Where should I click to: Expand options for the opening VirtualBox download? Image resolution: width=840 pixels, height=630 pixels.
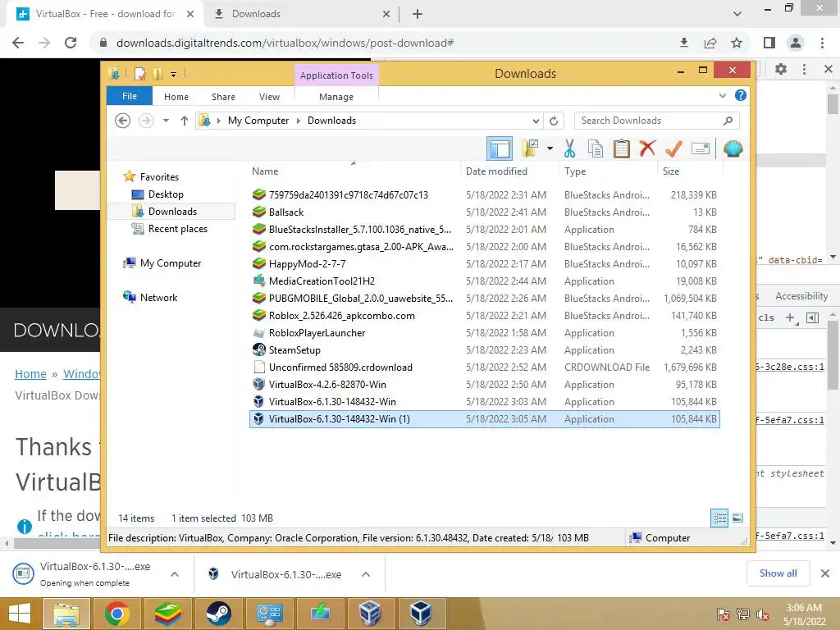(x=175, y=574)
